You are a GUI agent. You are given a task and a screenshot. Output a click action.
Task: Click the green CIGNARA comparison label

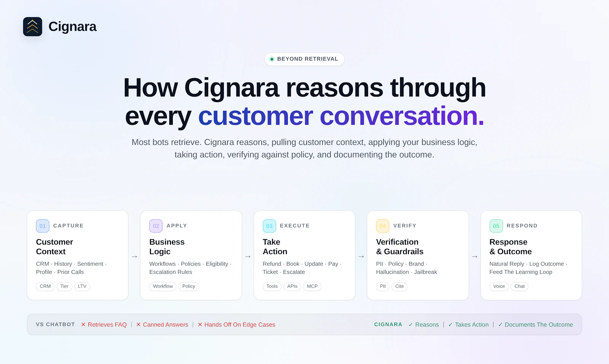(x=388, y=324)
